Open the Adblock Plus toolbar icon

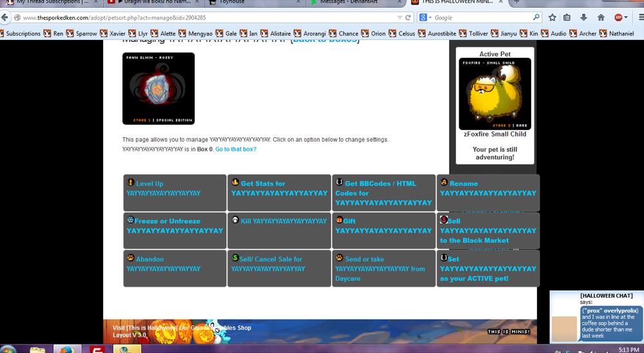[x=618, y=17]
